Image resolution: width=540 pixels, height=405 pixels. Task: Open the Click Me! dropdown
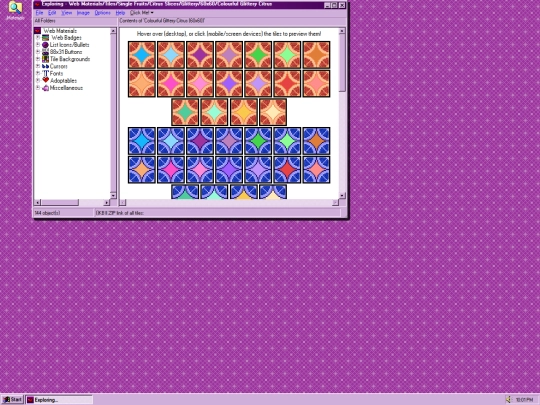pyautogui.click(x=142, y=13)
